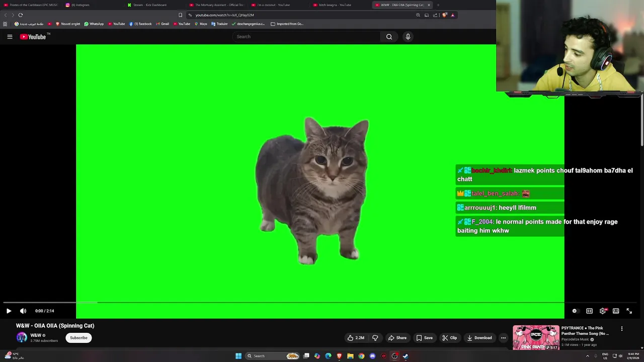Open Brave Rewards triangle icon

pyautogui.click(x=452, y=15)
